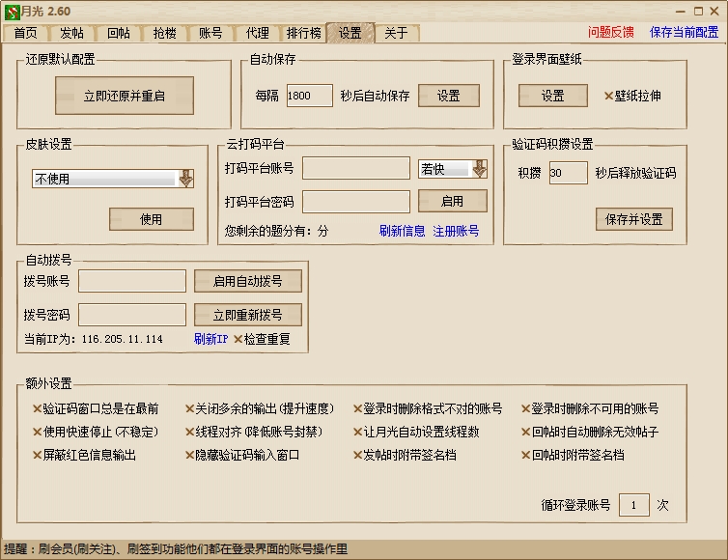Go to the 账号 tab

[210, 33]
